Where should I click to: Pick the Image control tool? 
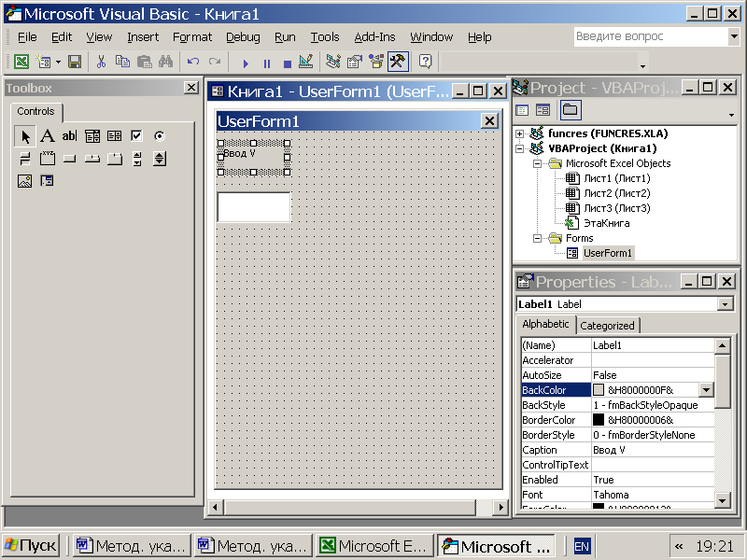(25, 181)
